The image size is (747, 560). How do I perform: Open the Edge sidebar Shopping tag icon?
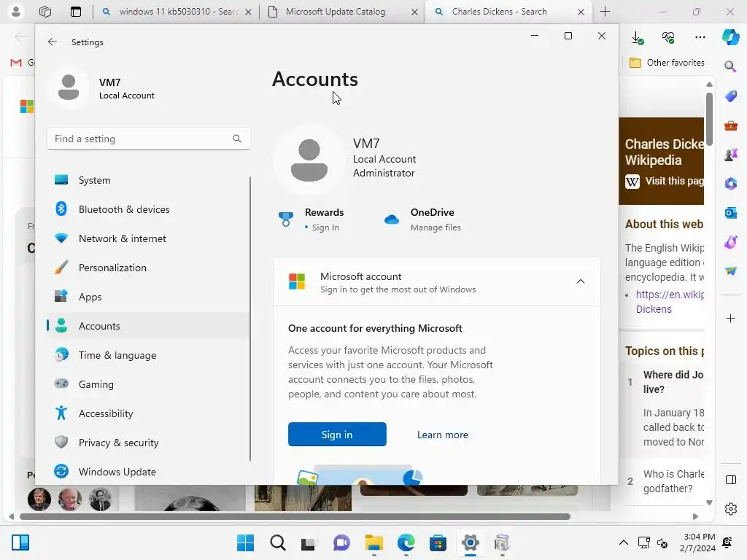pyautogui.click(x=731, y=96)
